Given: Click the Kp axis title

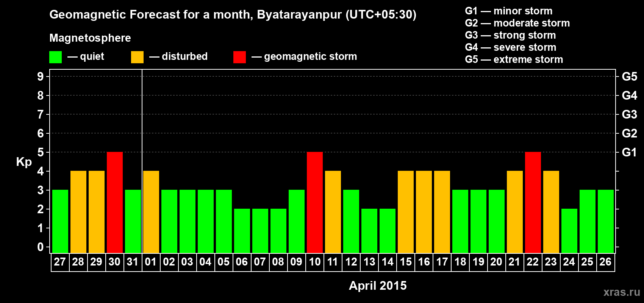Looking at the screenshot, I should tap(24, 162).
